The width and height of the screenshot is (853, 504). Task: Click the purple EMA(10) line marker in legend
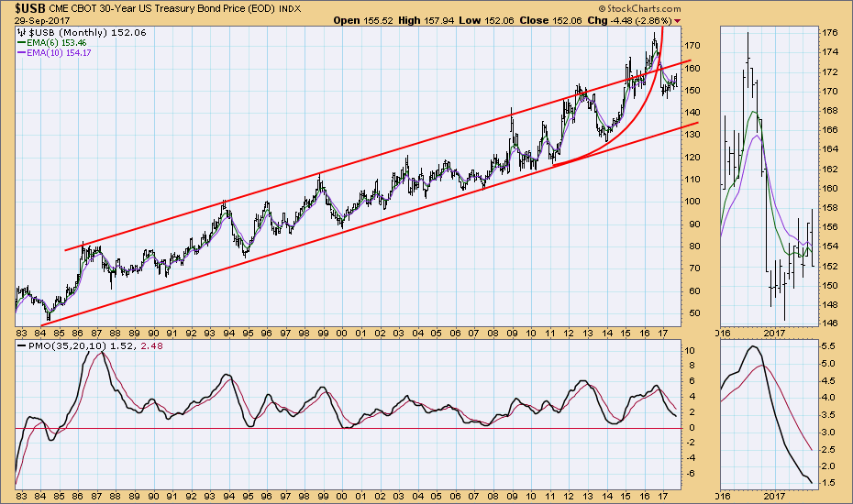(x=23, y=53)
